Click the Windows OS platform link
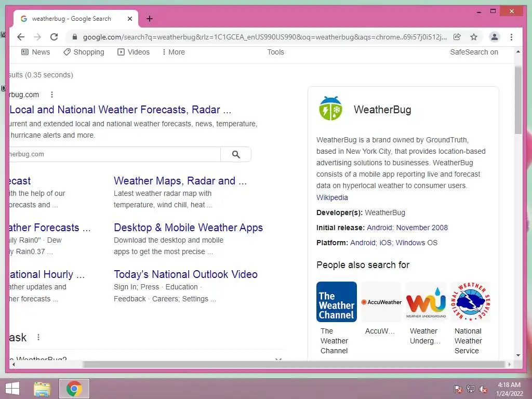Viewport: 532px width, 399px height. [x=416, y=243]
